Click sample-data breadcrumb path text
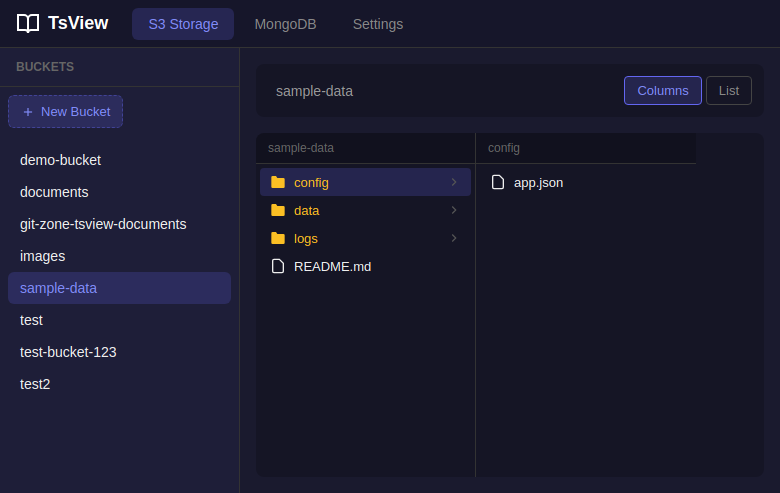 [x=314, y=91]
